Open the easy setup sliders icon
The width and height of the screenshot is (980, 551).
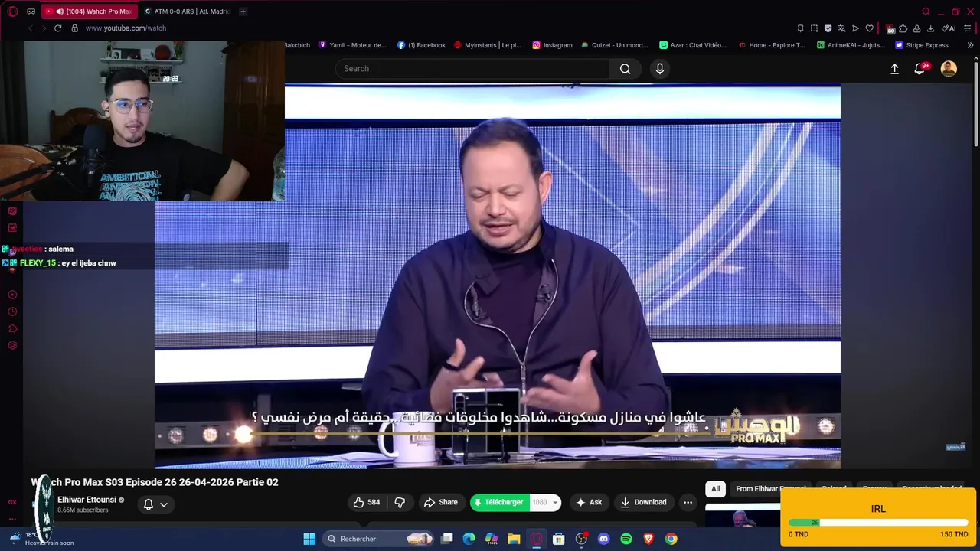click(969, 28)
